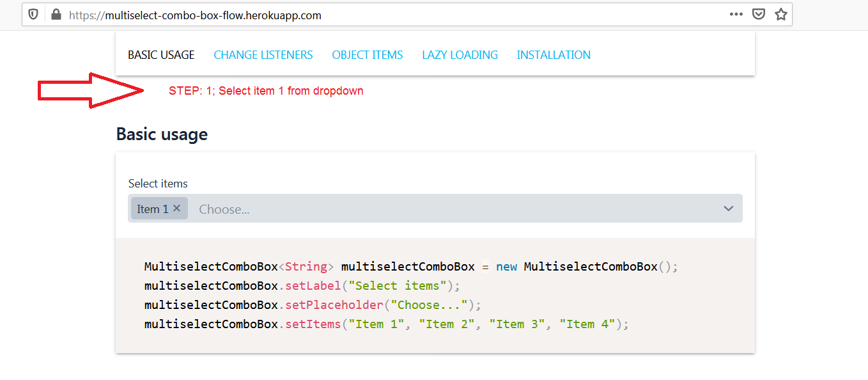The height and width of the screenshot is (380, 868).
Task: Click the Item 1 chip label
Action: (x=152, y=209)
